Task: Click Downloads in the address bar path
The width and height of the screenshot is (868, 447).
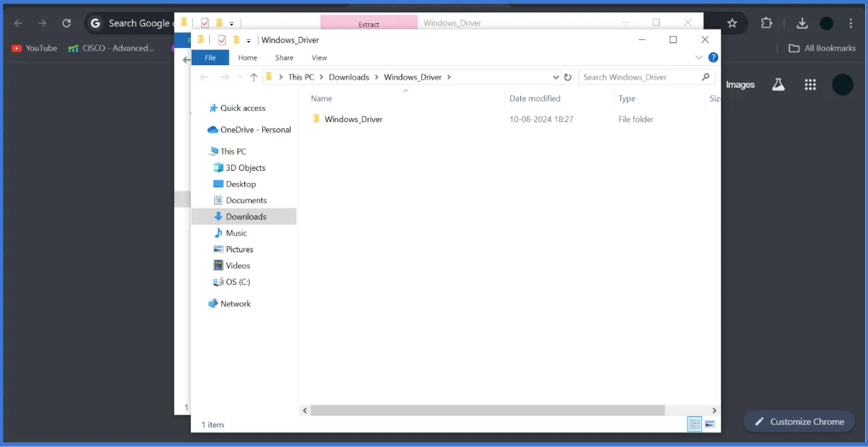Action: 349,77
